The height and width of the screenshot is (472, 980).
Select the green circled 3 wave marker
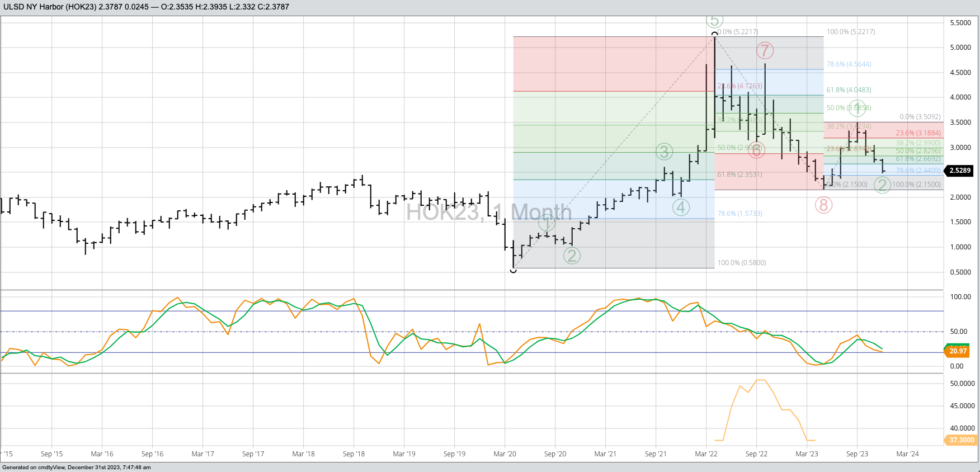pyautogui.click(x=664, y=152)
